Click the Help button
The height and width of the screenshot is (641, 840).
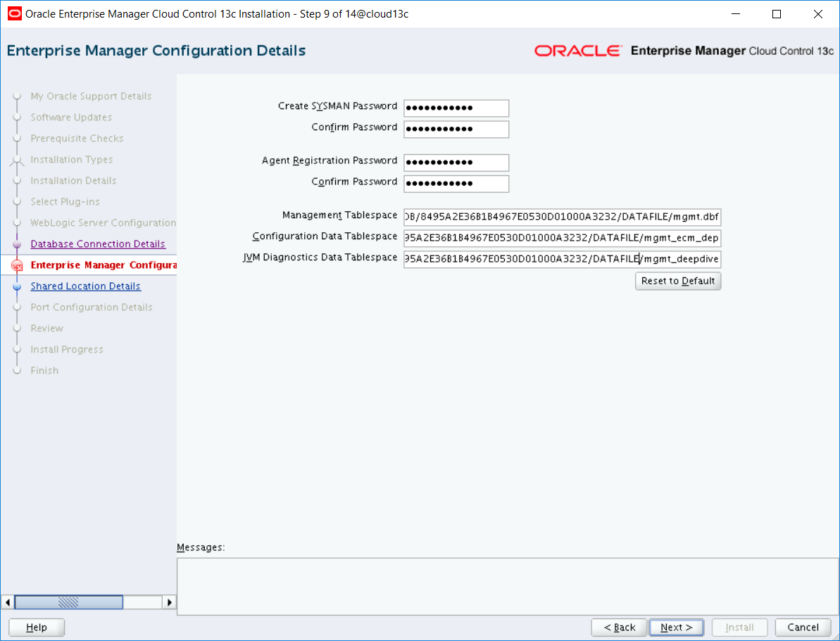[37, 628]
